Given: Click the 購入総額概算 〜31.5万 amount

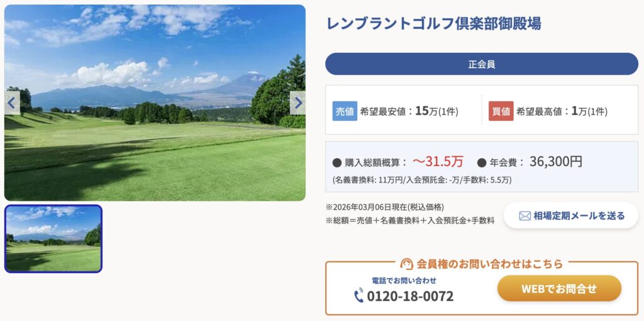Looking at the screenshot, I should [x=437, y=162].
